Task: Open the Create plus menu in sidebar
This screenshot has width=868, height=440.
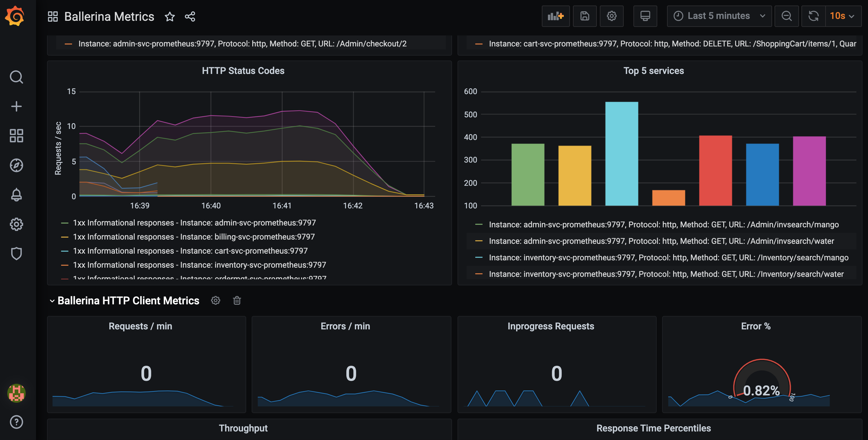Action: pyautogui.click(x=16, y=107)
